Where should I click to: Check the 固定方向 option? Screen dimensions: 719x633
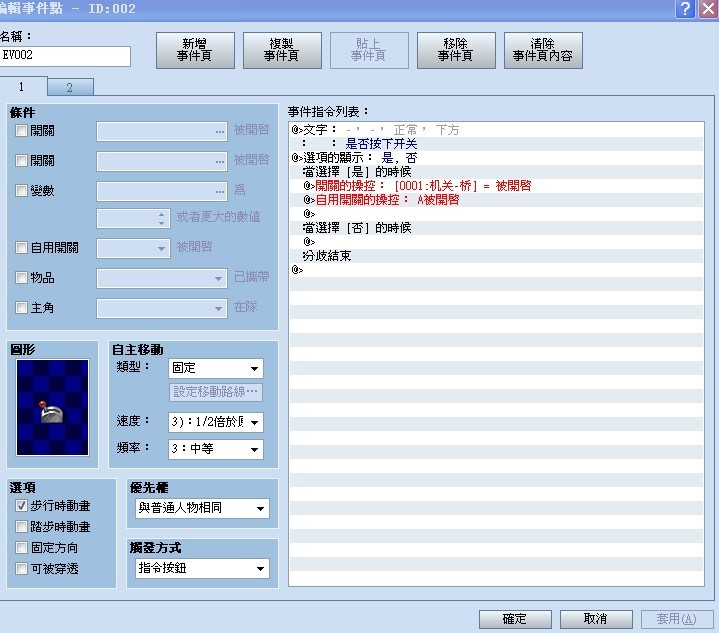coord(21,548)
